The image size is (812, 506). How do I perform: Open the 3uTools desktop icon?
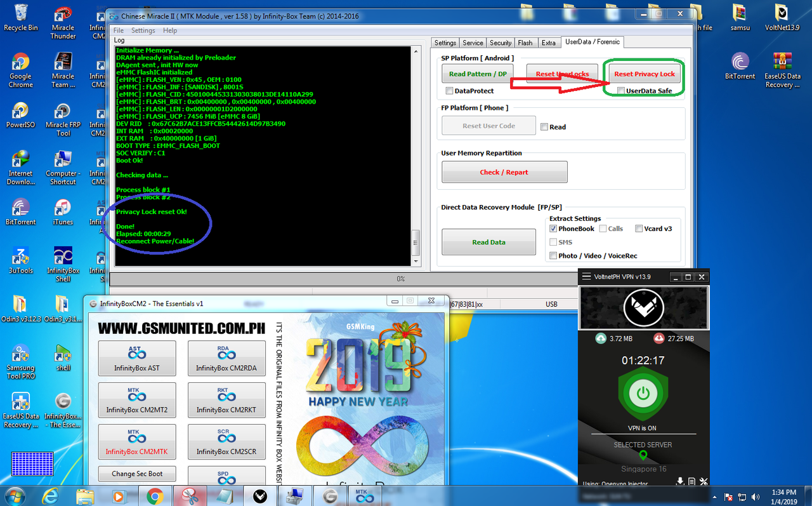coord(20,260)
